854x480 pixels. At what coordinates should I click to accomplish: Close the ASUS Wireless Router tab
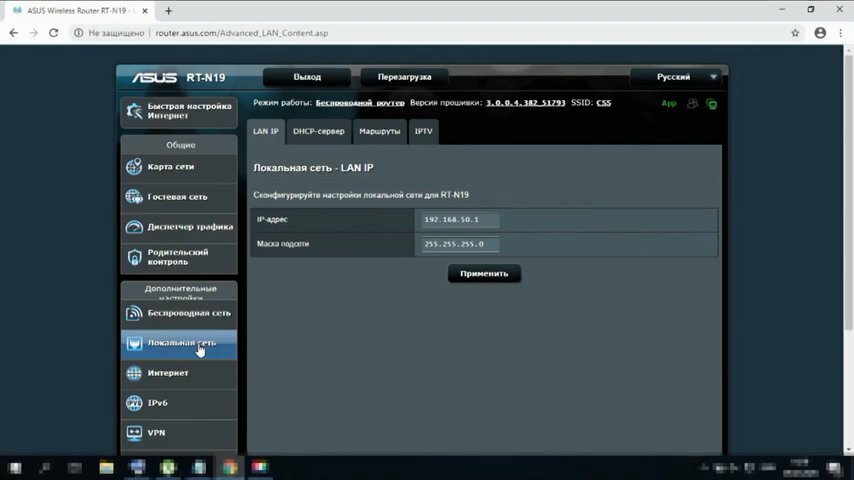(x=145, y=11)
